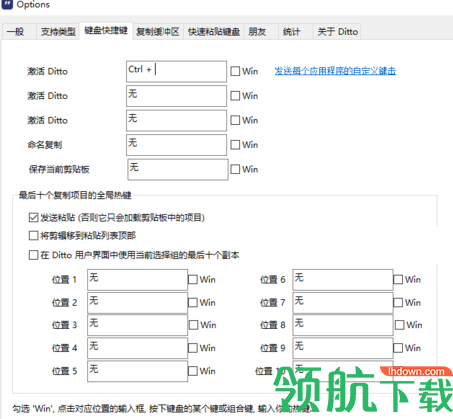This screenshot has width=453, height=419.
Task: Focus the 激活 Ditto hotkey field showing Ctrl +
Action: pyautogui.click(x=176, y=71)
